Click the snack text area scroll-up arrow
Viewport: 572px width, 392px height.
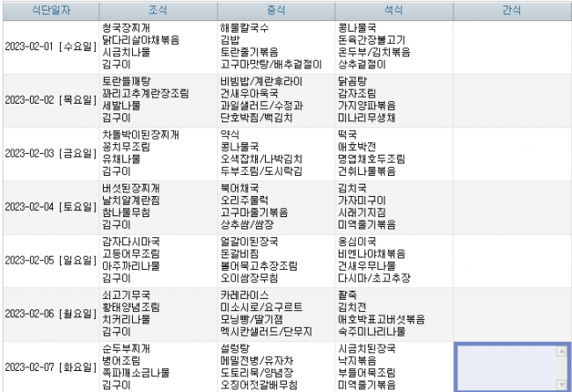coord(563,350)
